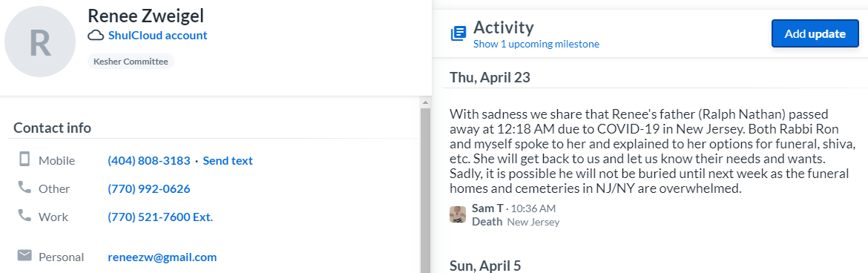
Task: Click the contact panel scrollbar thumb
Action: [425, 190]
